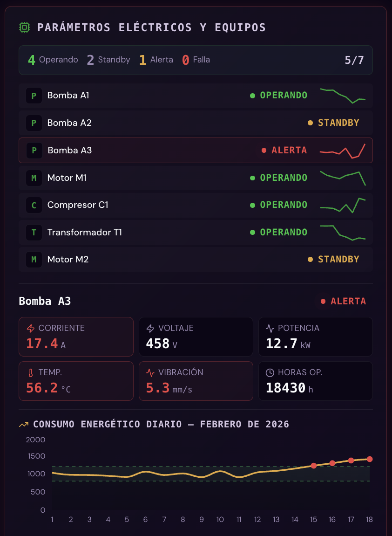Click the clock icon in Horas Op. card
The image size is (392, 536).
point(270,372)
